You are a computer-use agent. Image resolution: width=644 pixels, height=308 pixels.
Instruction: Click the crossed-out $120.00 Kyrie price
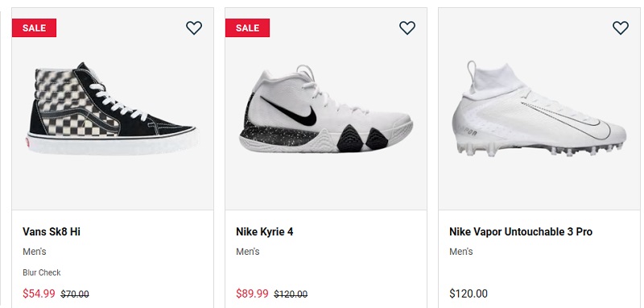tap(291, 294)
